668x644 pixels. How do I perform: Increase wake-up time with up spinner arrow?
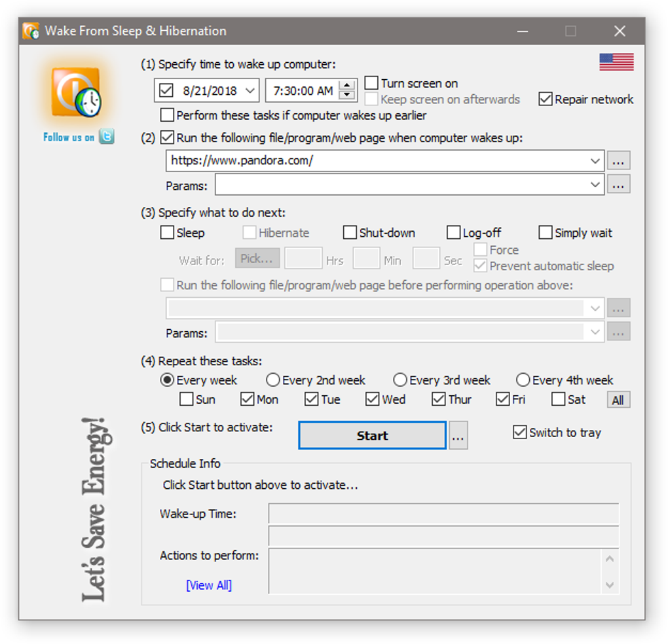347,85
